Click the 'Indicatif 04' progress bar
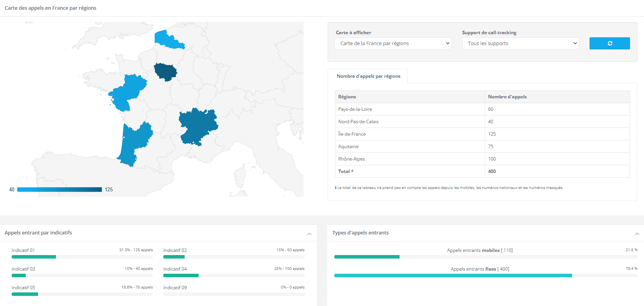This screenshot has width=644, height=306. pos(234,275)
